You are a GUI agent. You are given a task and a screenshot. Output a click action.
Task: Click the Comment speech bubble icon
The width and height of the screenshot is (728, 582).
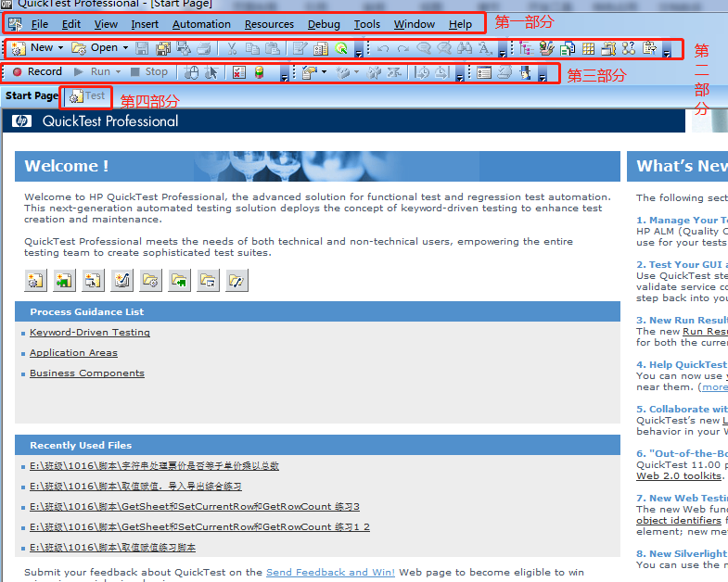[424, 48]
